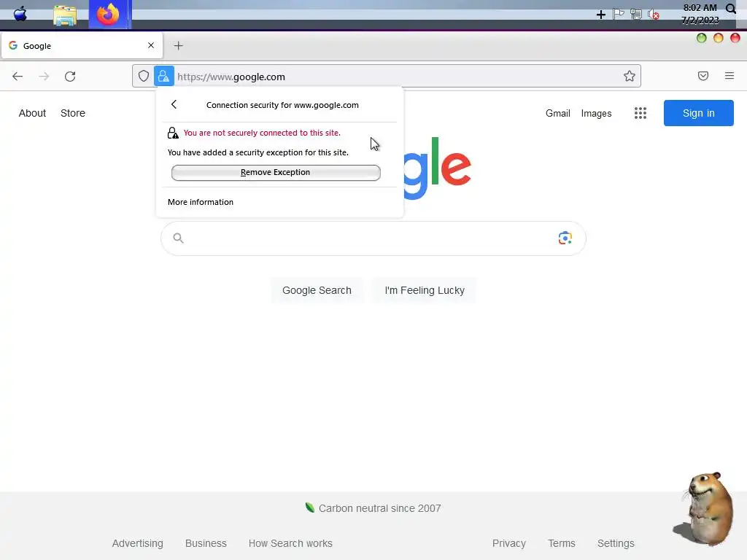The image size is (747, 560).
Task: Click the lock warning site identity icon
Action: coord(164,76)
